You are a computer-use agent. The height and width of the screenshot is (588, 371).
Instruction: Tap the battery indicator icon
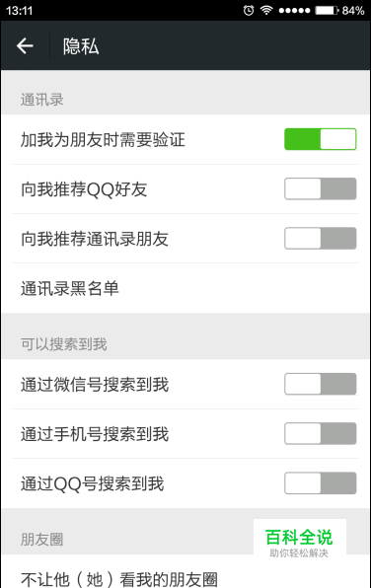tap(327, 10)
